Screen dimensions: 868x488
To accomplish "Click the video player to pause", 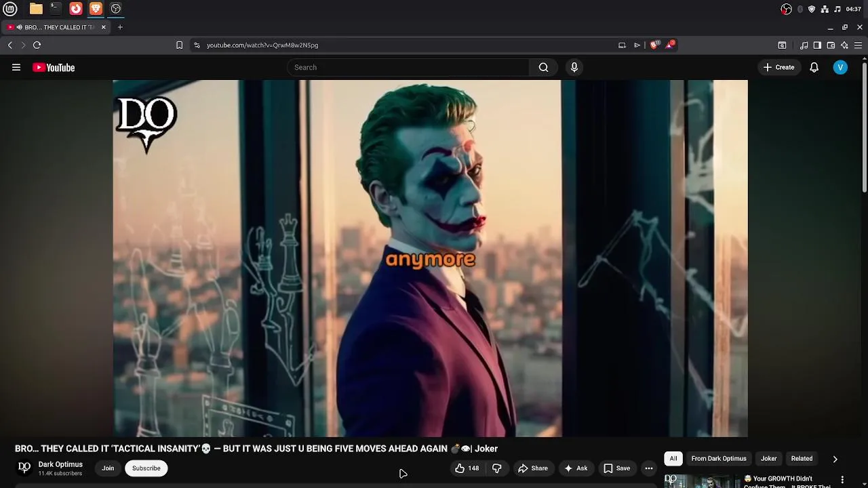I will point(430,258).
